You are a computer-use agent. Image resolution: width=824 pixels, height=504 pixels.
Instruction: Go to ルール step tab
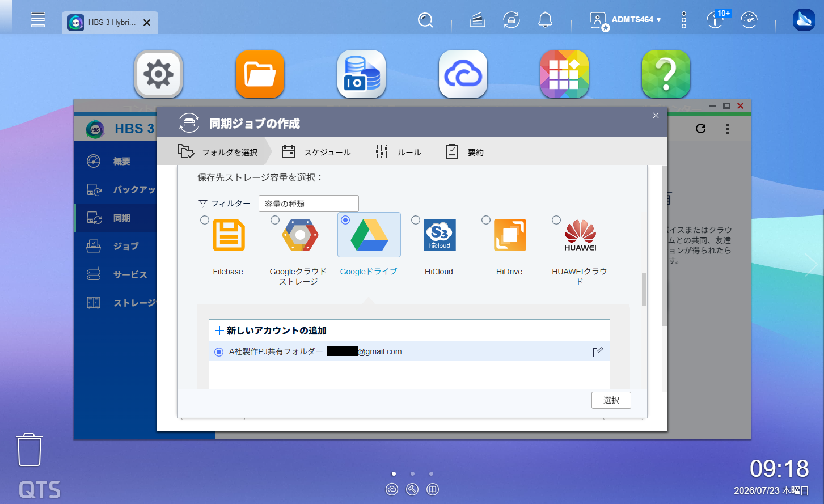[x=398, y=152]
